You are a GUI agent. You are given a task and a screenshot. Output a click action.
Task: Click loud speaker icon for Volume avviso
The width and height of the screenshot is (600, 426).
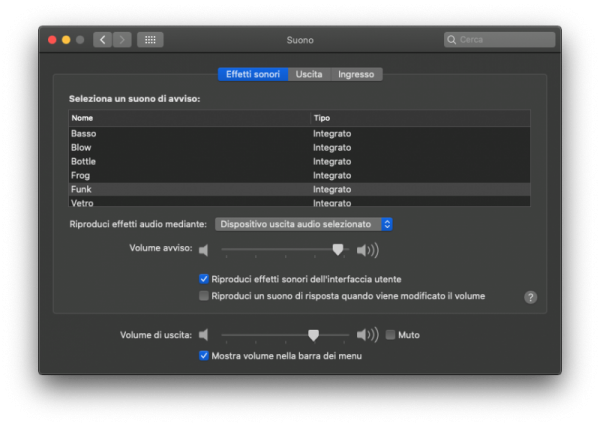tap(367, 250)
